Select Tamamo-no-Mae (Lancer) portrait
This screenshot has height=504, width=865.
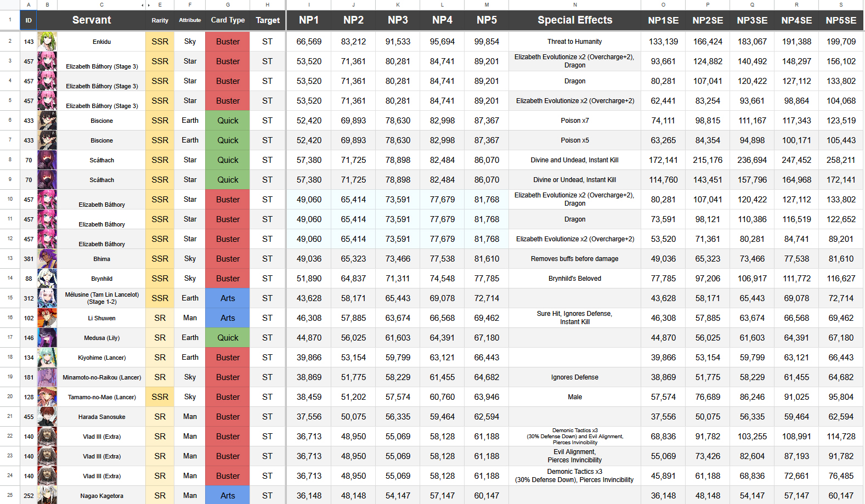[47, 397]
